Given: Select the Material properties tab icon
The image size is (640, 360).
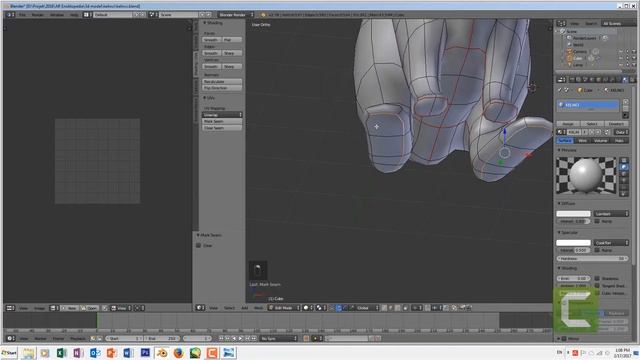Looking at the screenshot, I should pos(625,80).
